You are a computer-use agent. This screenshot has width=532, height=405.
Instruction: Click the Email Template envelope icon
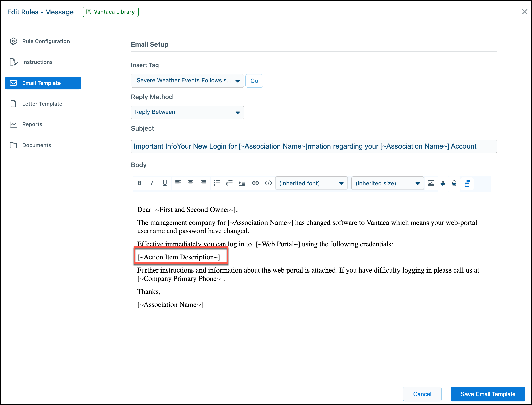(x=13, y=83)
